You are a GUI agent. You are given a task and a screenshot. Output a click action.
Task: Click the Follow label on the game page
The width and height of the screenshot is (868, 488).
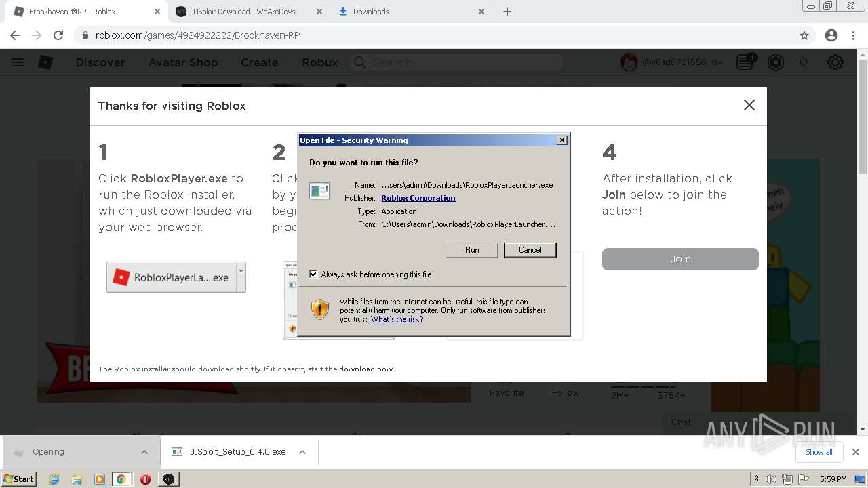[566, 393]
